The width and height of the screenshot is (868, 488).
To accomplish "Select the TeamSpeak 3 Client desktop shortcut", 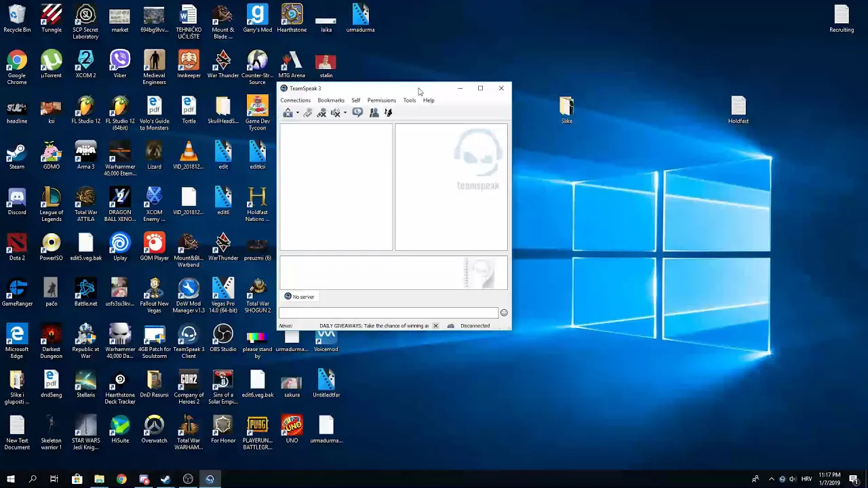I will coord(189,342).
